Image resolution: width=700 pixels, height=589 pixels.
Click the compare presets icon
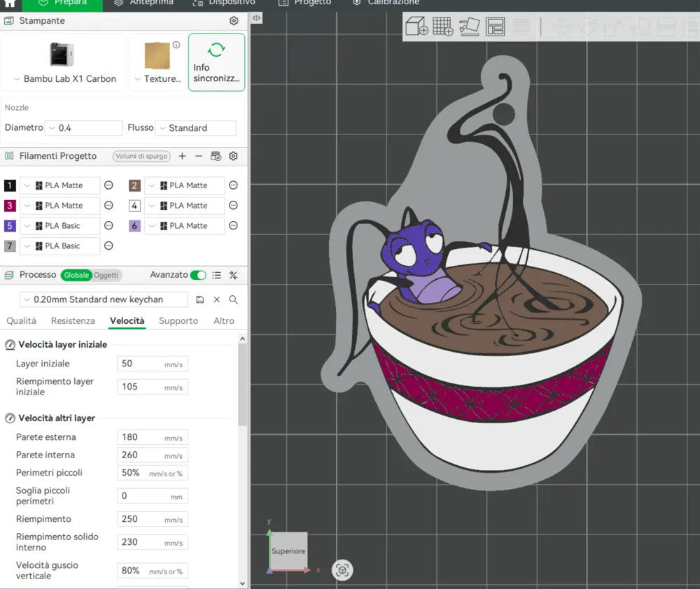click(x=233, y=275)
